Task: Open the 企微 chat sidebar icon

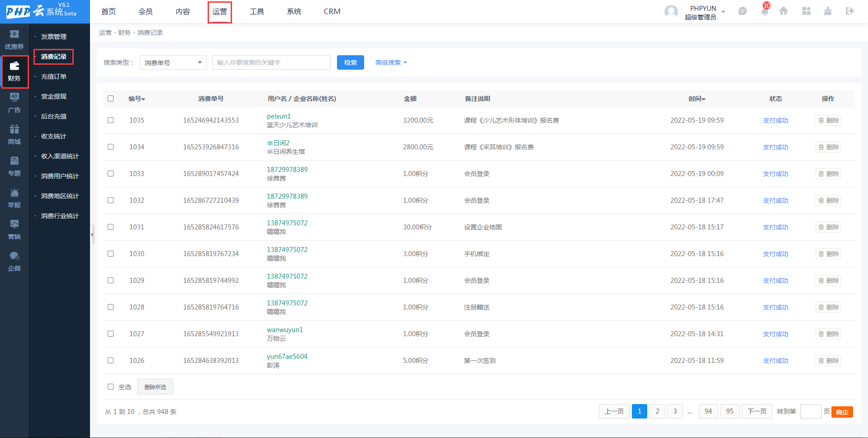Action: pyautogui.click(x=14, y=261)
